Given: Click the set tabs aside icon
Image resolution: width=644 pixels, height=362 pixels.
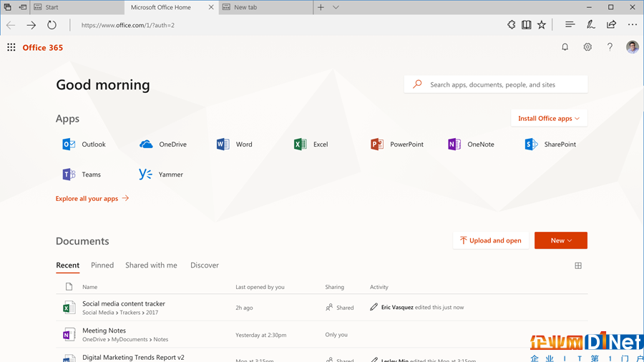Looking at the screenshot, I should [x=23, y=7].
